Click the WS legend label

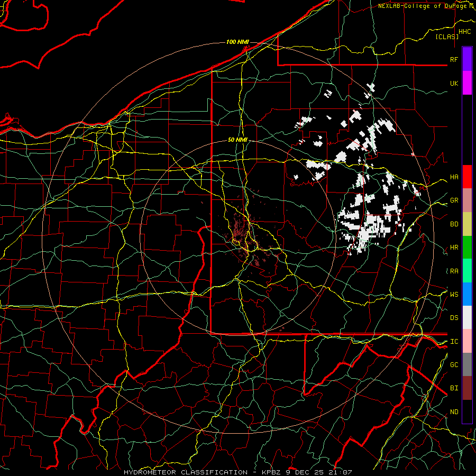coord(454,295)
